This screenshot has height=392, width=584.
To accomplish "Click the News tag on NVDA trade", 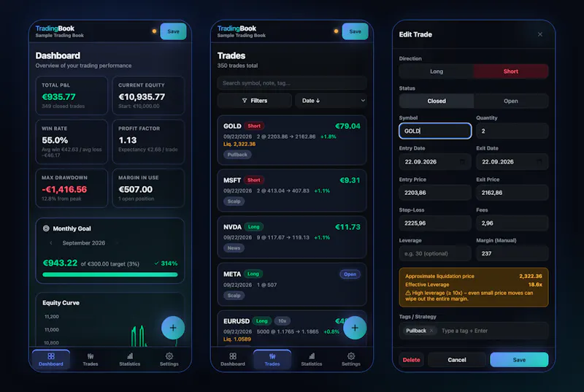I will [x=234, y=248].
